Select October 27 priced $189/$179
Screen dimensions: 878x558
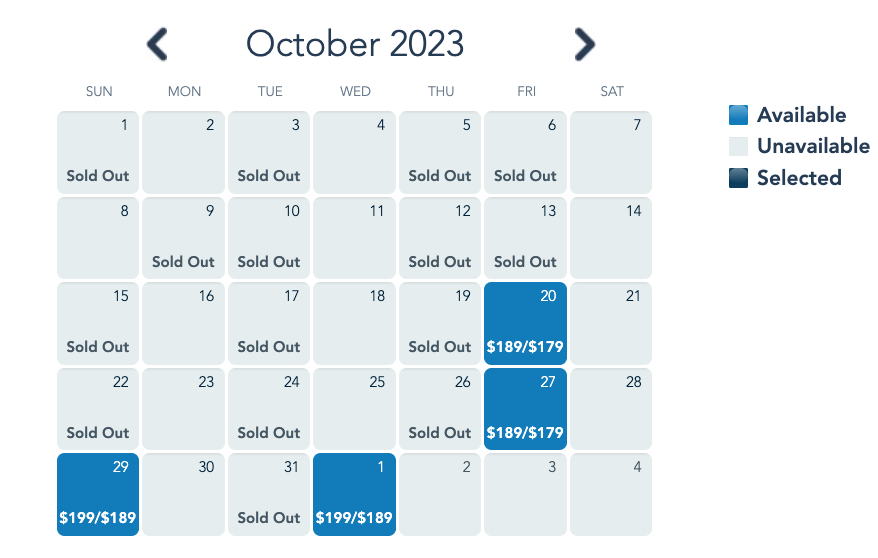(x=525, y=409)
